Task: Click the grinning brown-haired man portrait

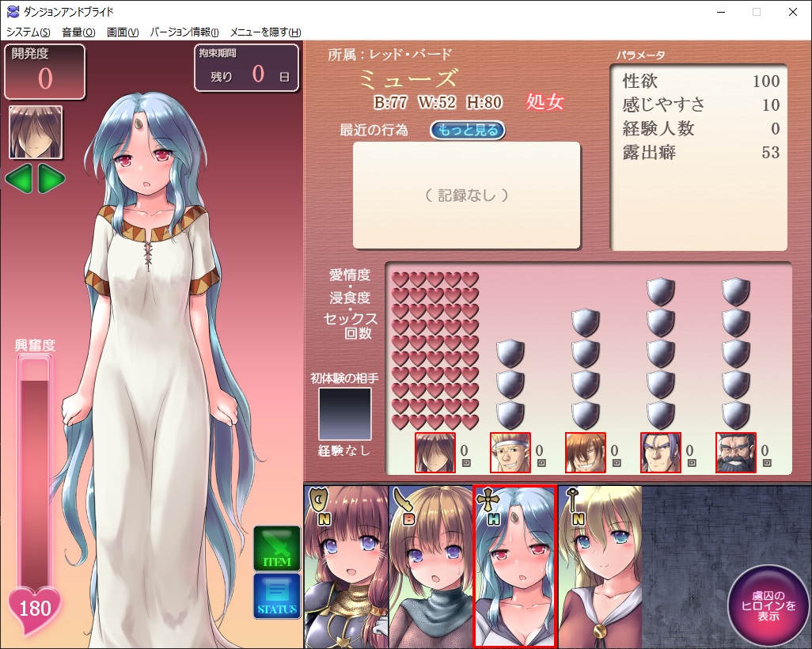Action: pyautogui.click(x=585, y=453)
